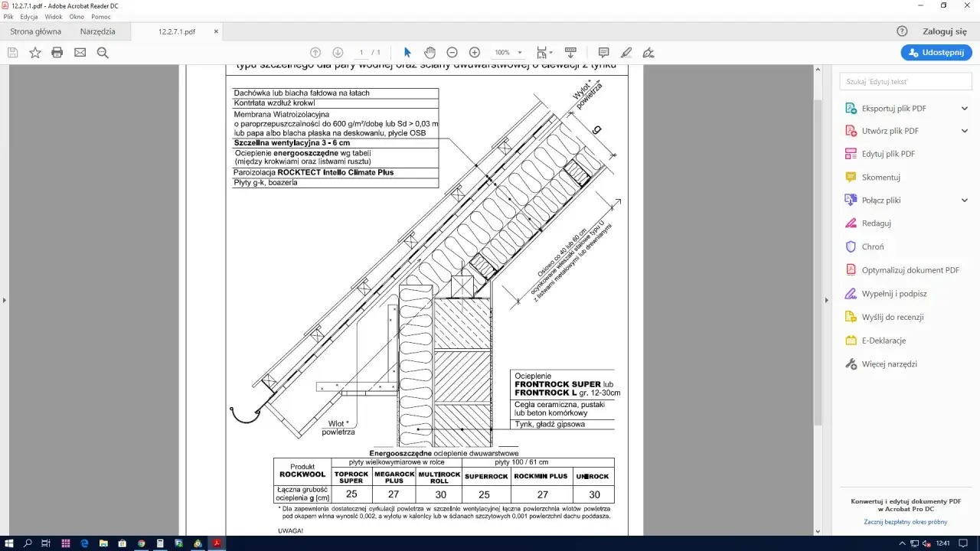Send file by email envelope icon
Screen dimensions: 980x551
coord(80,53)
